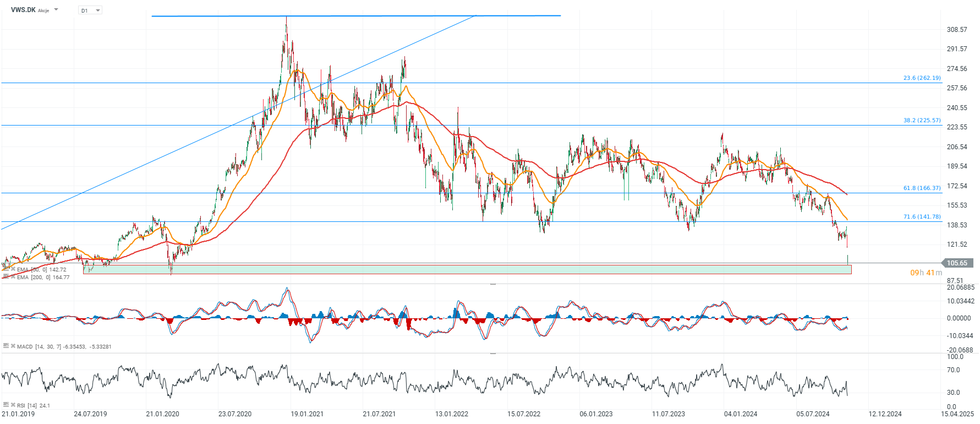
Task: Click the 71.6 (141.78) Fibonacci level label
Action: tap(922, 217)
